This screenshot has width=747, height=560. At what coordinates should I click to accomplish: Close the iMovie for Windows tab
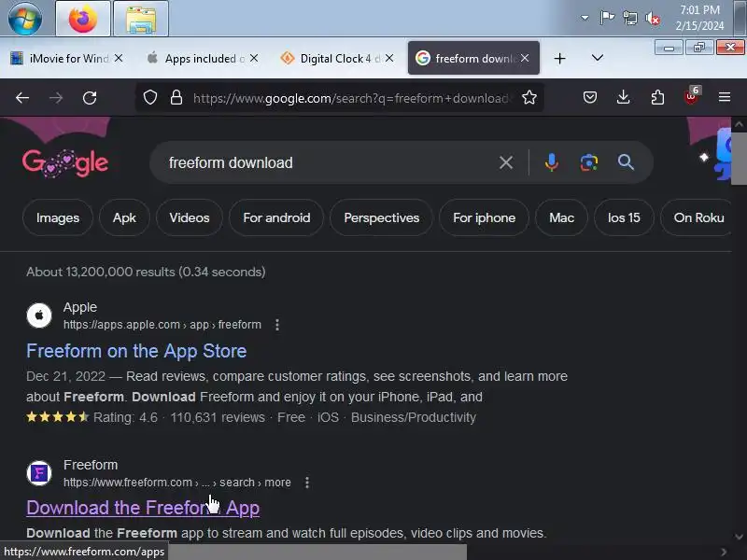pos(119,58)
